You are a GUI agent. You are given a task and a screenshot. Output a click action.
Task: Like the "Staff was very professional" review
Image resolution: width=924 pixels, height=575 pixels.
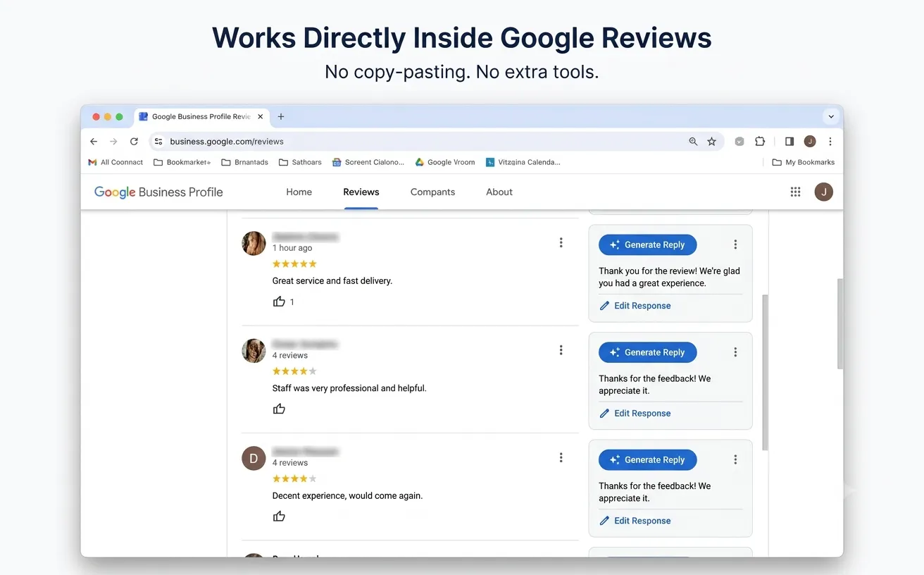coord(279,409)
